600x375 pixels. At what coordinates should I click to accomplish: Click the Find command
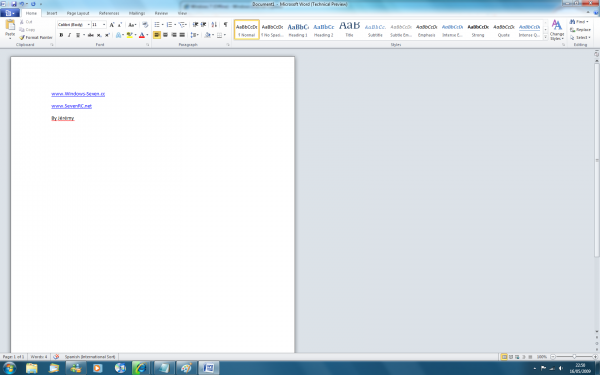click(579, 22)
